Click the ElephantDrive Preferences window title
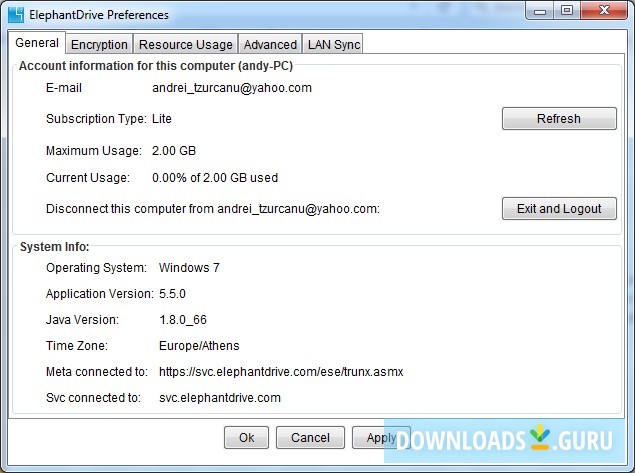Screen dimensions: 635x473 (99, 15)
